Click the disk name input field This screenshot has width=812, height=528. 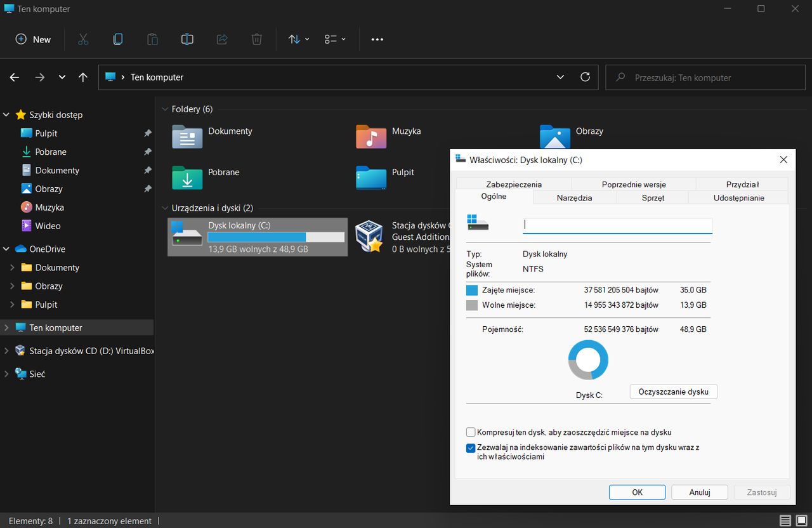pos(617,225)
